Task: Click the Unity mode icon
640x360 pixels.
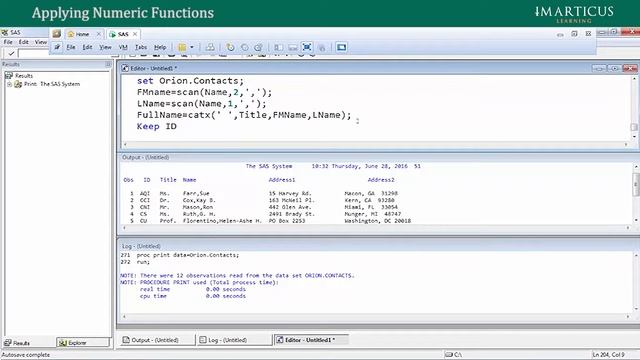Action: (x=322, y=47)
